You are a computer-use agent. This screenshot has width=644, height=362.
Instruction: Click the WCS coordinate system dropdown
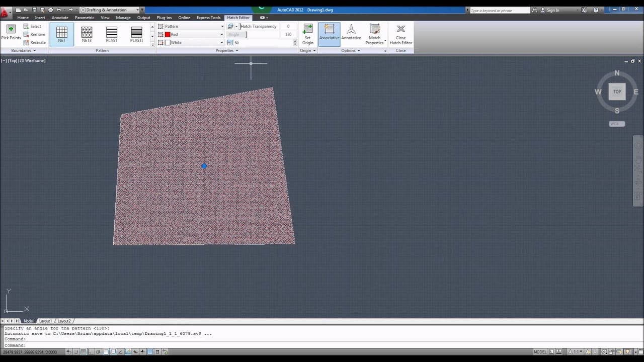617,124
